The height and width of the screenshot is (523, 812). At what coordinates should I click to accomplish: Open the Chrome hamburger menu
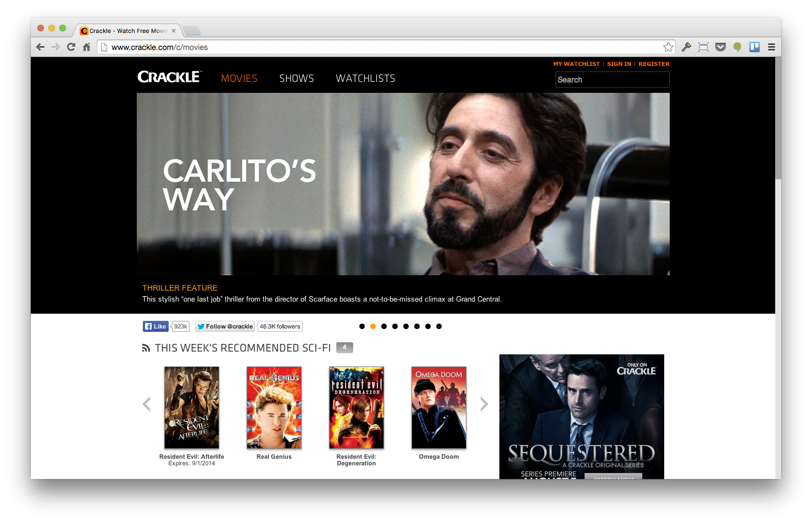(x=771, y=47)
